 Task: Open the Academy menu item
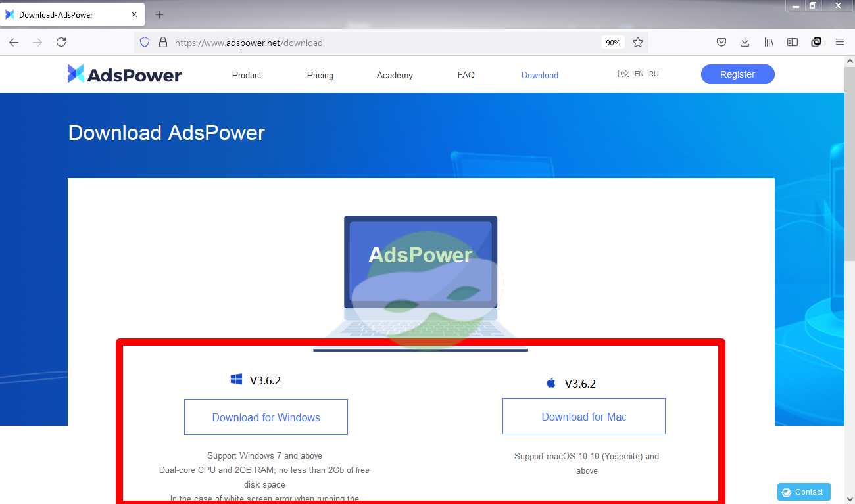395,75
